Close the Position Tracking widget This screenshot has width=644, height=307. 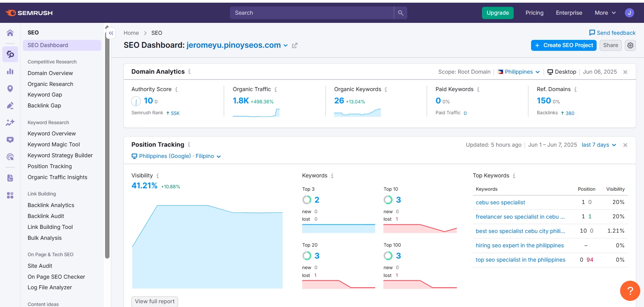coord(625,145)
